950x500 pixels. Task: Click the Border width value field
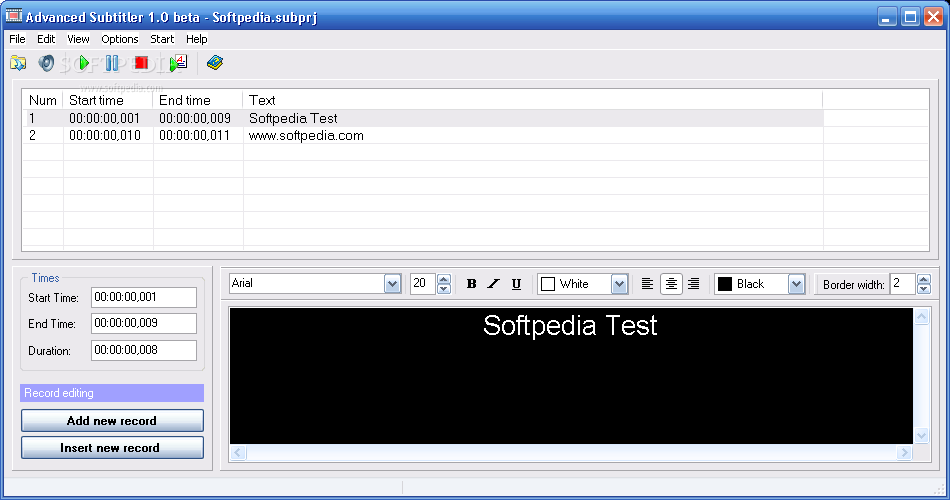[903, 284]
